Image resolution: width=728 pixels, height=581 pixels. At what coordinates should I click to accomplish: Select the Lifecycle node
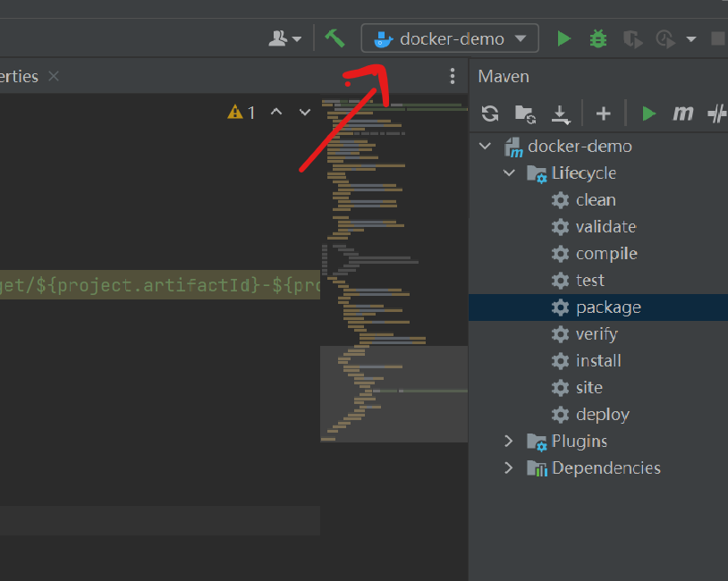tap(584, 173)
